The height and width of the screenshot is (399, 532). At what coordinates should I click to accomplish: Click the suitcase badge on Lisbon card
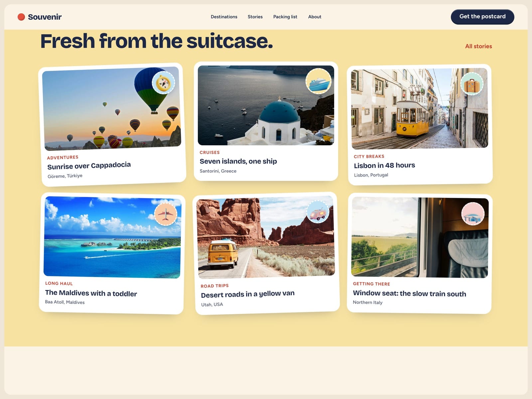[x=472, y=84]
